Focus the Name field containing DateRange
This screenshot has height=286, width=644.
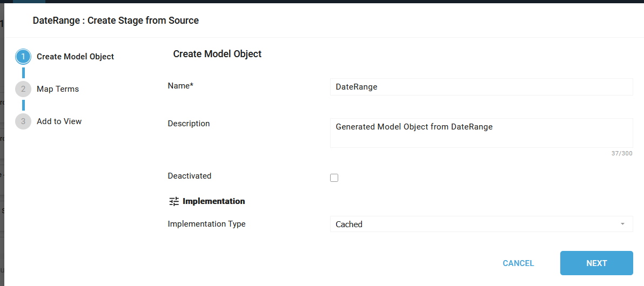tap(481, 87)
